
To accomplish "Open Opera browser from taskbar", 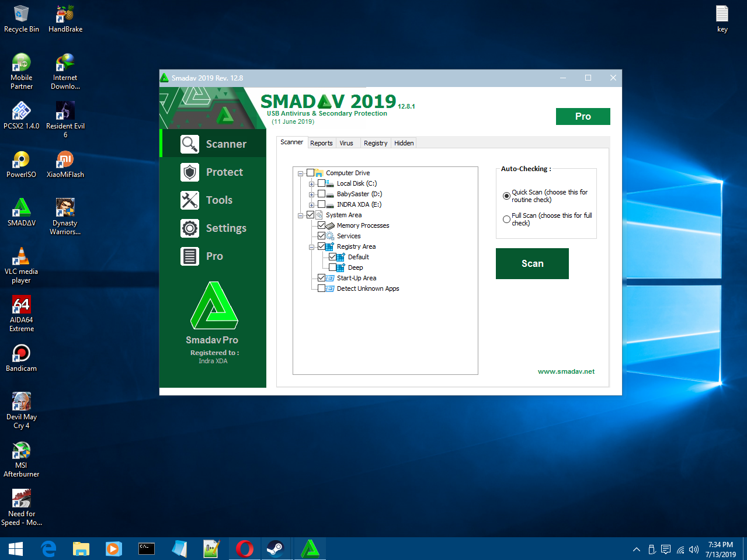I will point(244,549).
